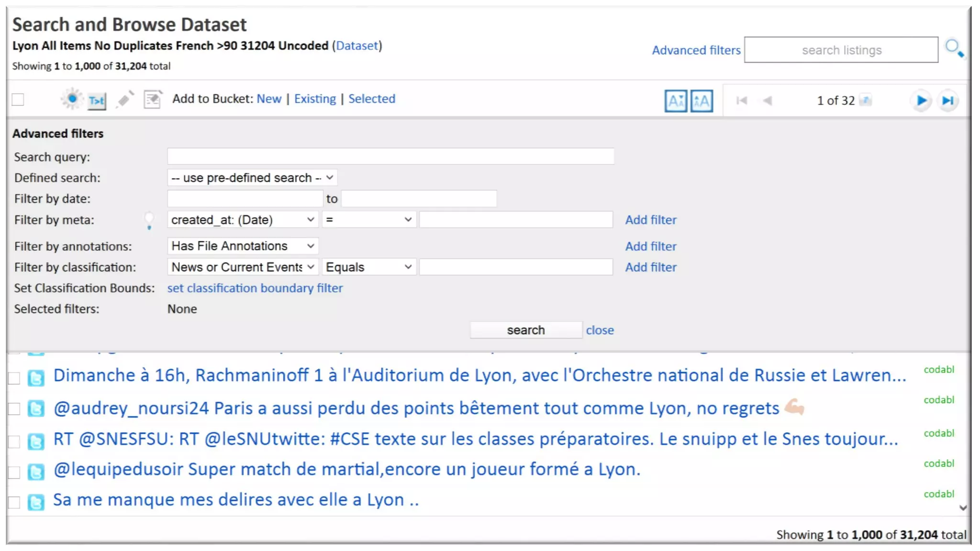The width and height of the screenshot is (980, 551).
Task: Click the Advanced filters link at top
Action: pyautogui.click(x=696, y=50)
